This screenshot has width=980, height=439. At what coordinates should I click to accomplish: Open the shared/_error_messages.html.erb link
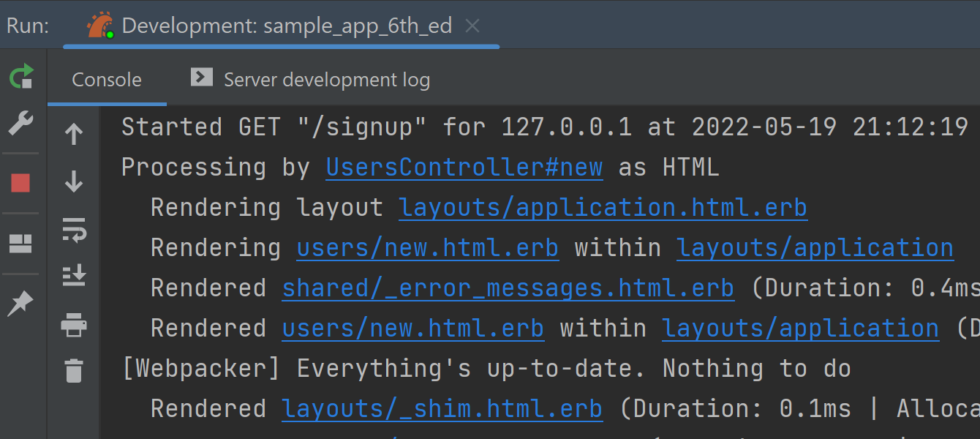tap(508, 288)
